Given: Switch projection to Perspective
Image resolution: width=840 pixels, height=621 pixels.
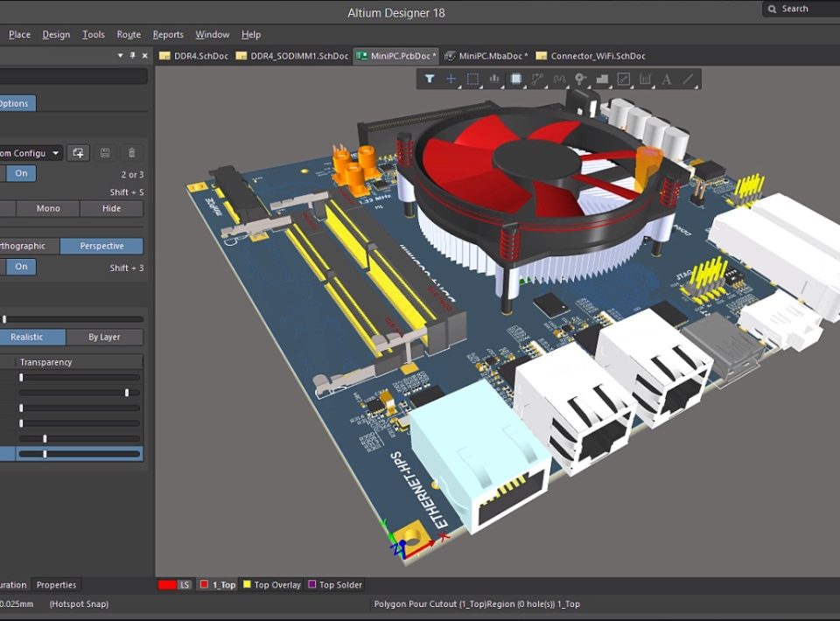Looking at the screenshot, I should pyautogui.click(x=101, y=246).
